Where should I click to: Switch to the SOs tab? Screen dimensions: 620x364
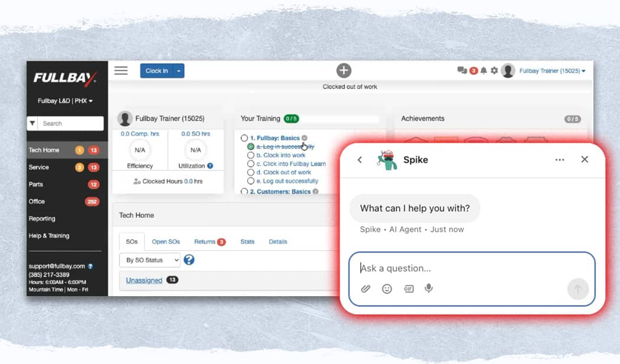(x=132, y=241)
